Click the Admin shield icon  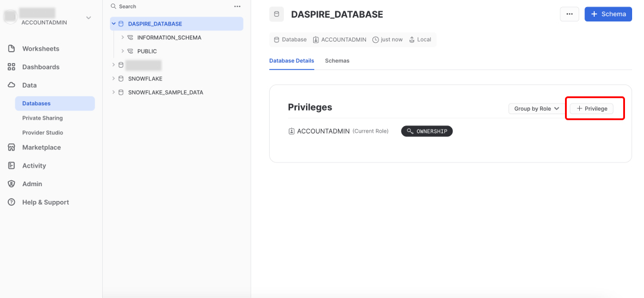point(11,184)
